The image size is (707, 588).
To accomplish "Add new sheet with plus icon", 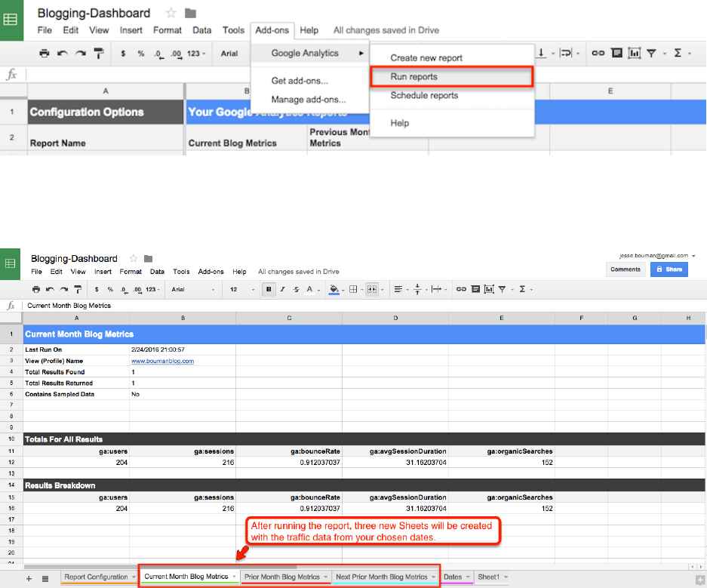I will 29,578.
